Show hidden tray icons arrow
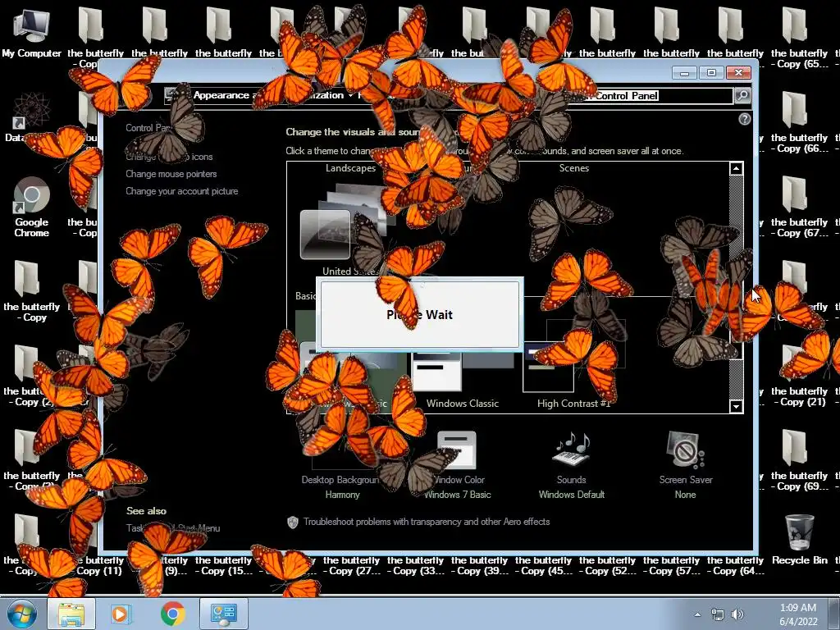Image resolution: width=840 pixels, height=630 pixels. 697,614
